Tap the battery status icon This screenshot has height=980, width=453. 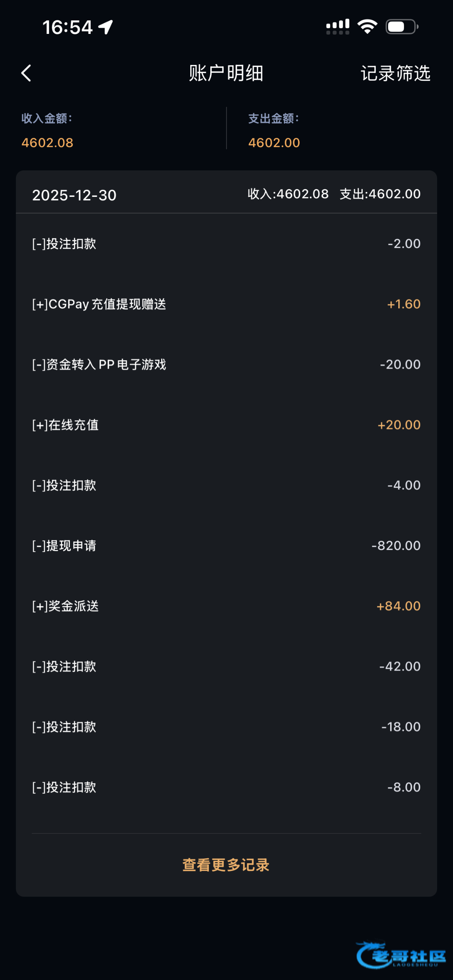point(402,27)
